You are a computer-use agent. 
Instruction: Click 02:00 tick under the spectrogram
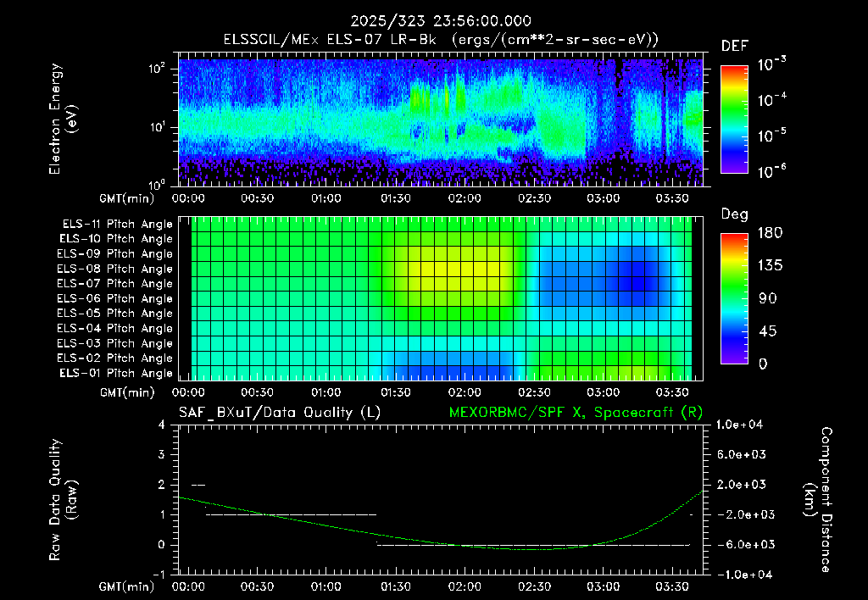point(465,198)
